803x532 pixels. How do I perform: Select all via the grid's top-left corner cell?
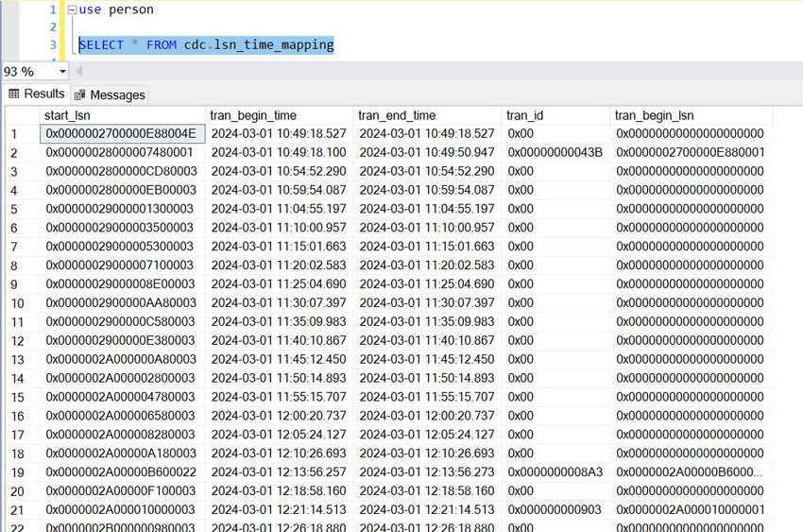click(22, 115)
